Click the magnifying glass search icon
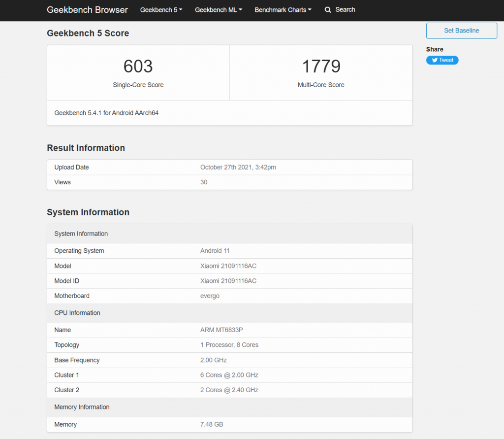This screenshot has height=439, width=504. pos(328,10)
